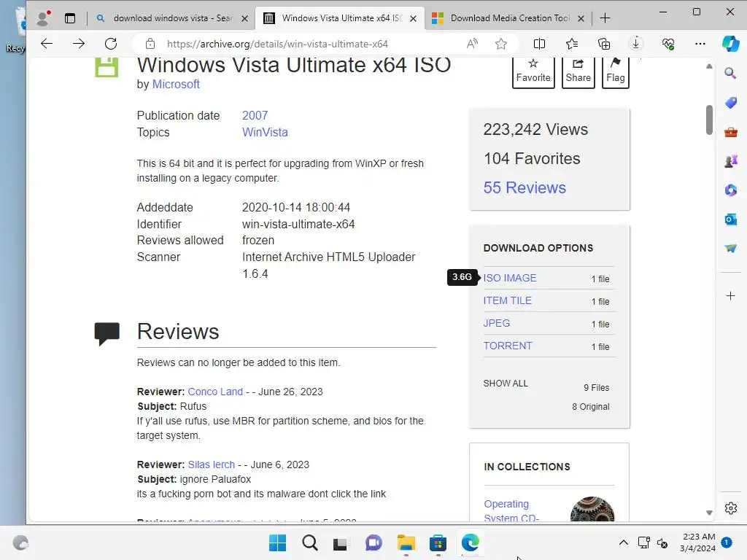Open the Windows Start menu
The width and height of the screenshot is (747, 560).
(277, 542)
